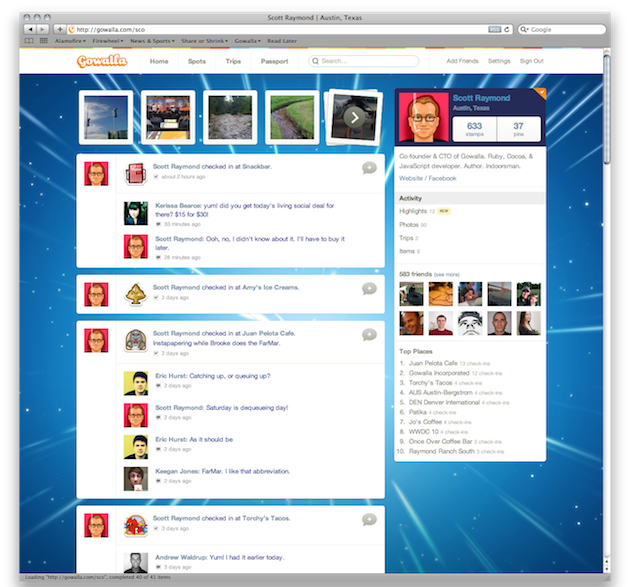Click Once Over Coffee Bar in Top Places

[x=440, y=441]
